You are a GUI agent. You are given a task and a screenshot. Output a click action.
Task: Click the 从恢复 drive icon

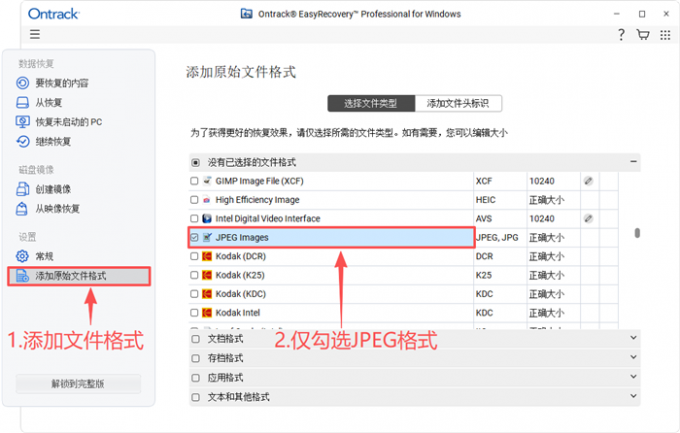click(23, 102)
